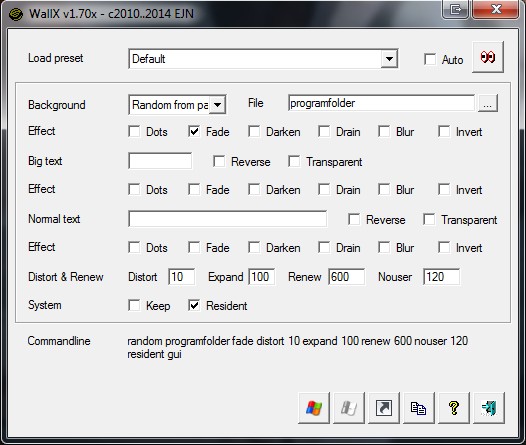This screenshot has width=526, height=445.
Task: Focus the Renew value field
Action: click(347, 277)
